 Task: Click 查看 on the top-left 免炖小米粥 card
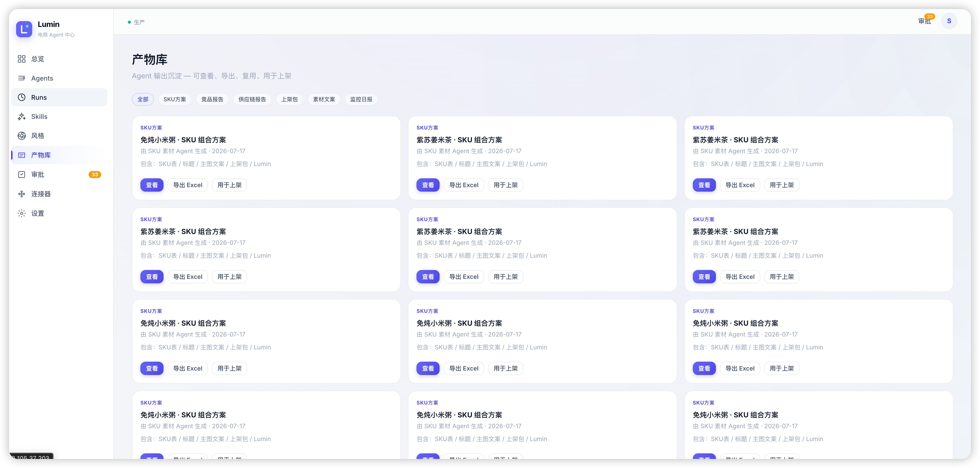coord(152,185)
